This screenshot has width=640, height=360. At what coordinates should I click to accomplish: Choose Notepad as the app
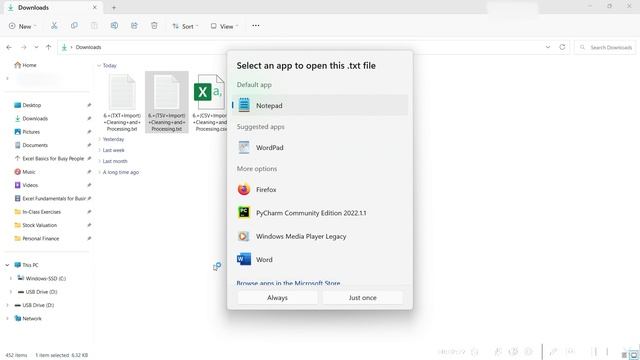(x=320, y=105)
